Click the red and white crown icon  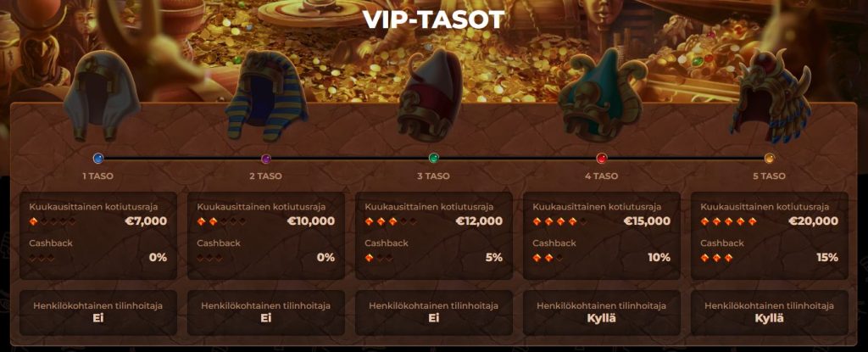click(429, 95)
